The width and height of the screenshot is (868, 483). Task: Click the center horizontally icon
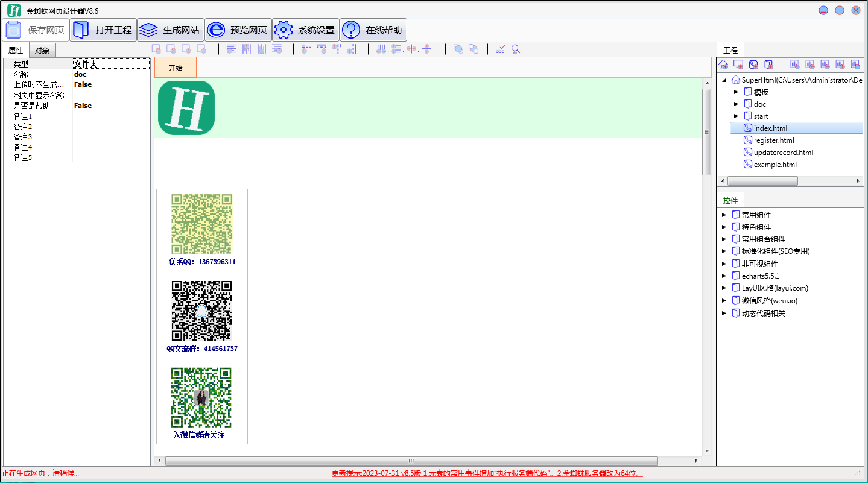(411, 49)
